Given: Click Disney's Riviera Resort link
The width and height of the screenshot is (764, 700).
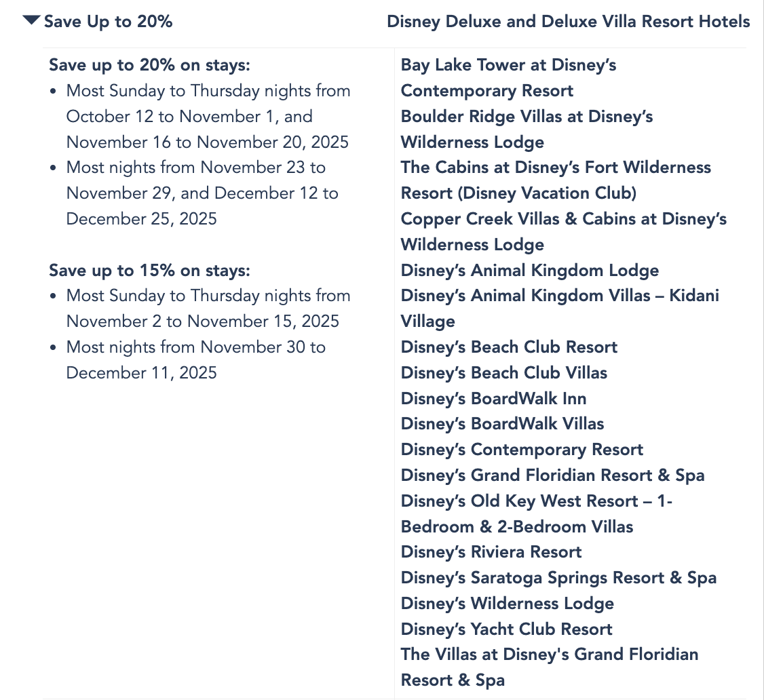Looking at the screenshot, I should click(x=491, y=552).
